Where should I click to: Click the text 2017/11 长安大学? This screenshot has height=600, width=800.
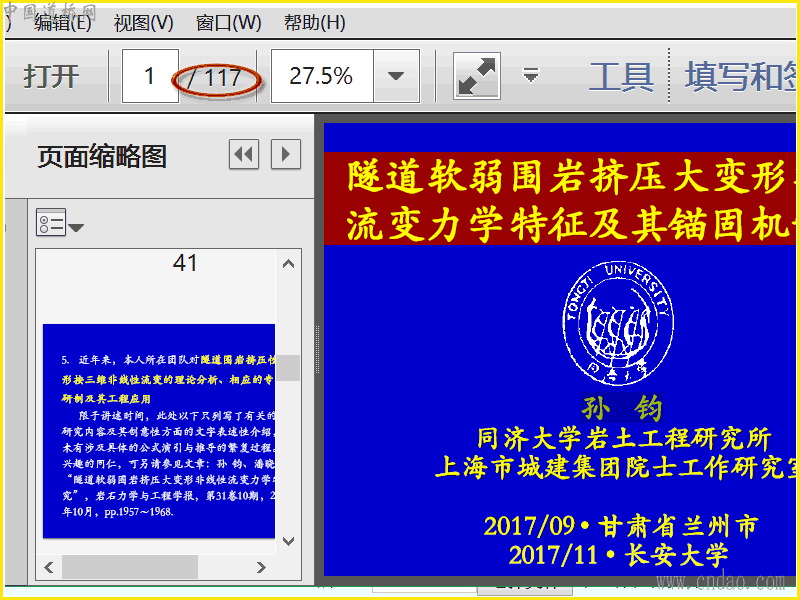pos(618,555)
